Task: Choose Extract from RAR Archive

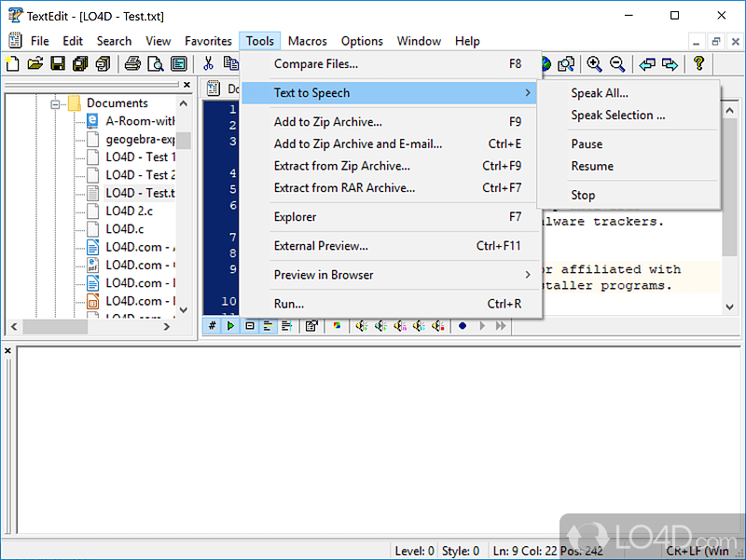Action: pos(389,188)
